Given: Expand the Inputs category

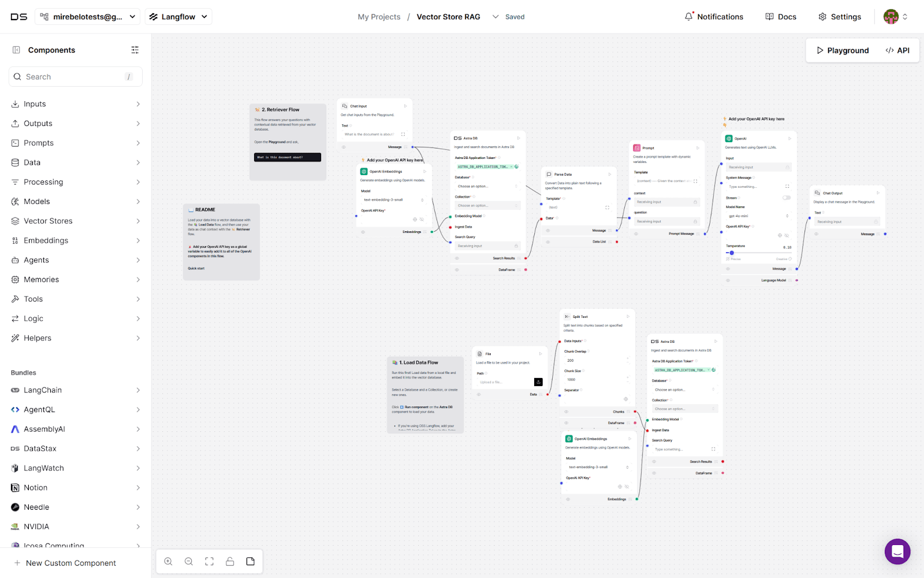Looking at the screenshot, I should [x=76, y=104].
